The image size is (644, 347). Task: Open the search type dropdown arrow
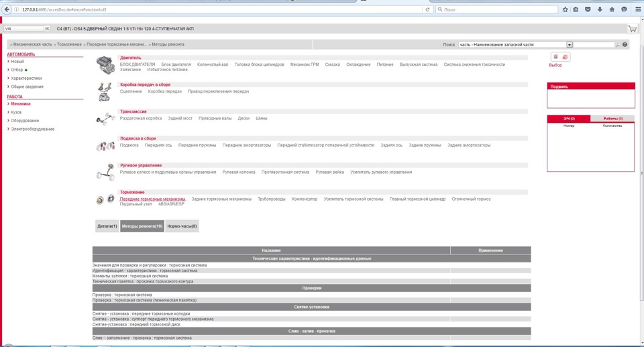[x=570, y=44]
